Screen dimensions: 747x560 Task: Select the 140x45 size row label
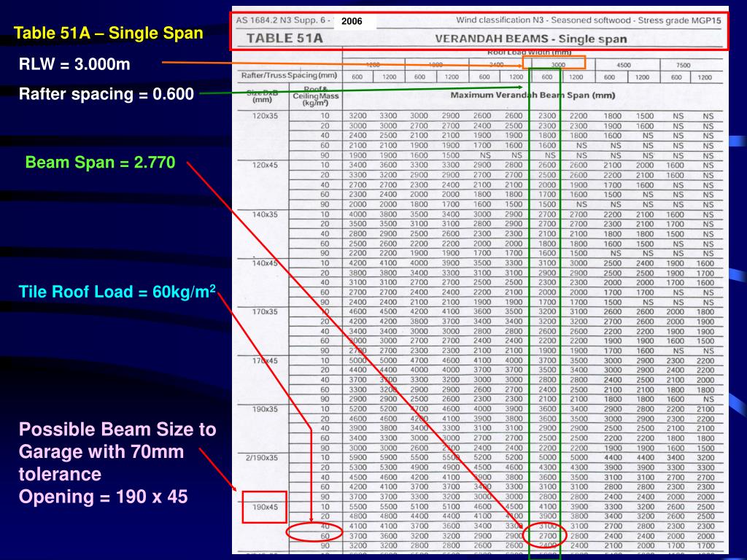[265, 262]
